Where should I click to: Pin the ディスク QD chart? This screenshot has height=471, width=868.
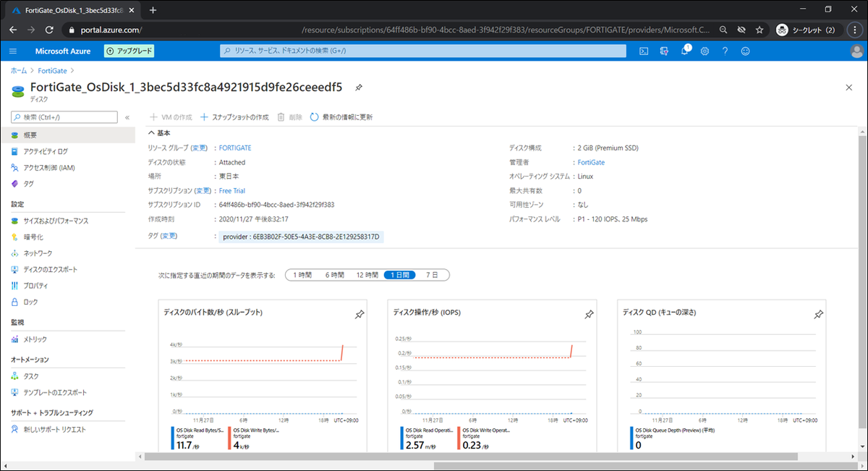pos(818,314)
